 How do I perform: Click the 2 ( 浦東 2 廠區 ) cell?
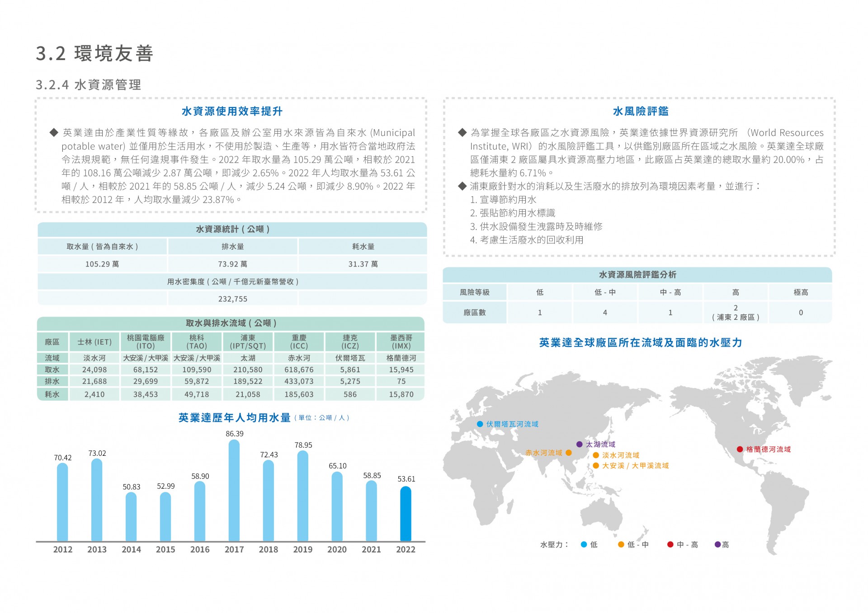[x=736, y=313]
